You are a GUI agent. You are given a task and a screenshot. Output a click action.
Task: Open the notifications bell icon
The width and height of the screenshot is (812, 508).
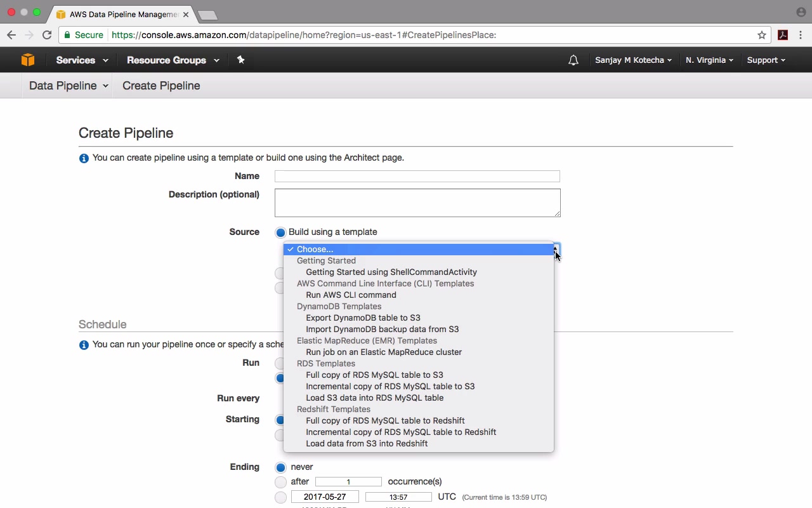click(573, 60)
